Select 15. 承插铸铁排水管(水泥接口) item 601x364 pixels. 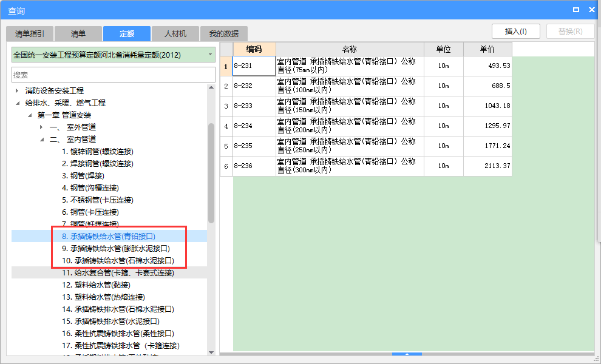110,322
